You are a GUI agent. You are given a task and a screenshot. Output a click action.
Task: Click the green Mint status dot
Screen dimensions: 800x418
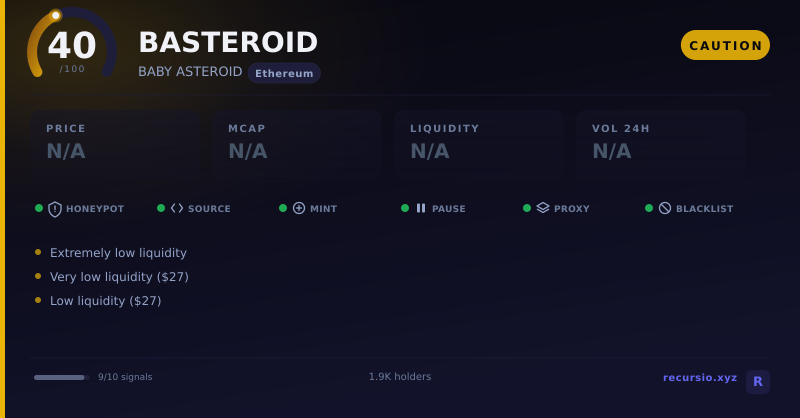(x=283, y=208)
